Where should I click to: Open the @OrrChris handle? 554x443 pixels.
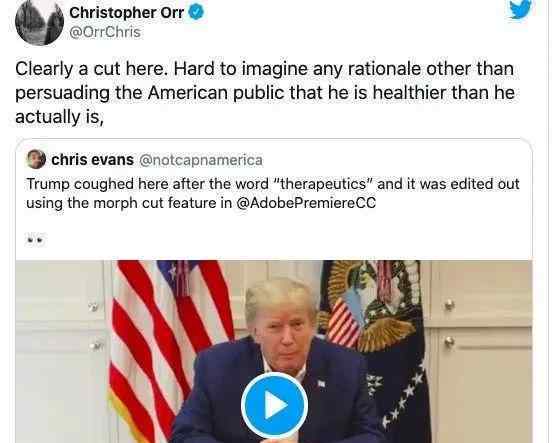tap(105, 33)
